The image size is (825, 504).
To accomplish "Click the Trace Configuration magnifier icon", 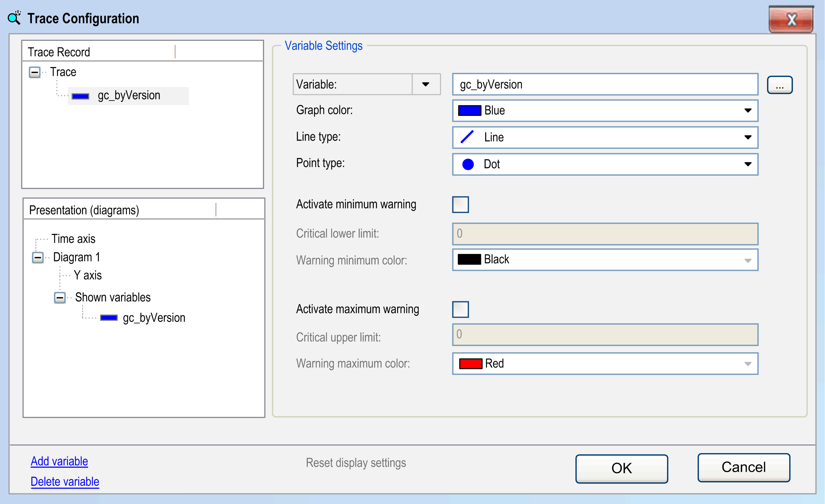I will pyautogui.click(x=14, y=18).
